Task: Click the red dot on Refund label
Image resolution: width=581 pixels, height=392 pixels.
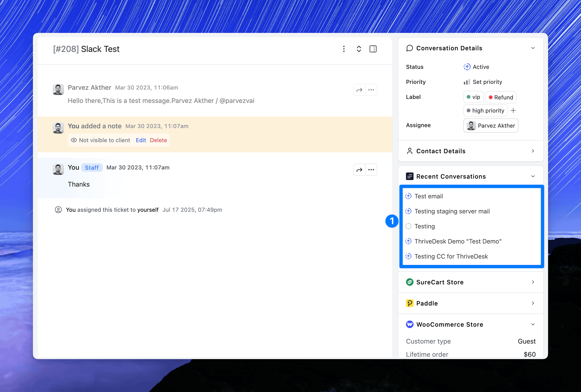Action: coord(490,98)
